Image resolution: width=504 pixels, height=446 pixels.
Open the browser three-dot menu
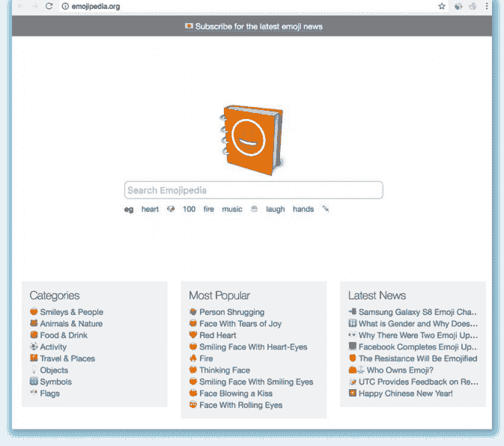click(486, 6)
